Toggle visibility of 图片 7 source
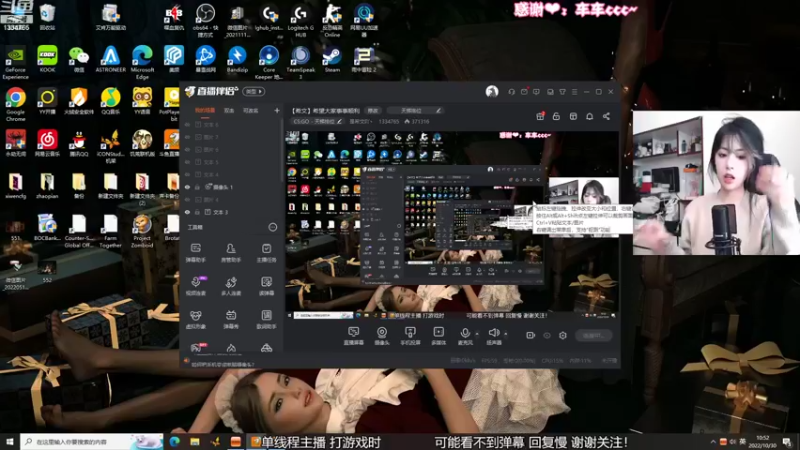Viewport: 800px width, 450px height. click(187, 137)
